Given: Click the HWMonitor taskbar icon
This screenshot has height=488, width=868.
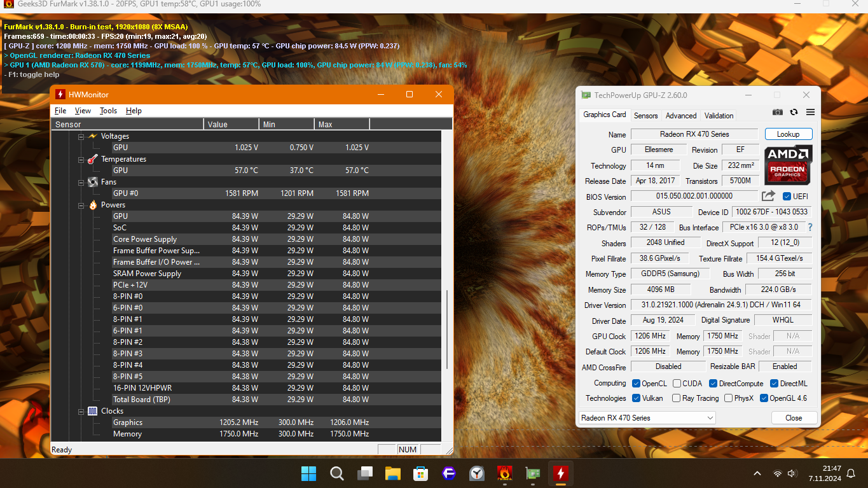Looking at the screenshot, I should pyautogui.click(x=560, y=473).
